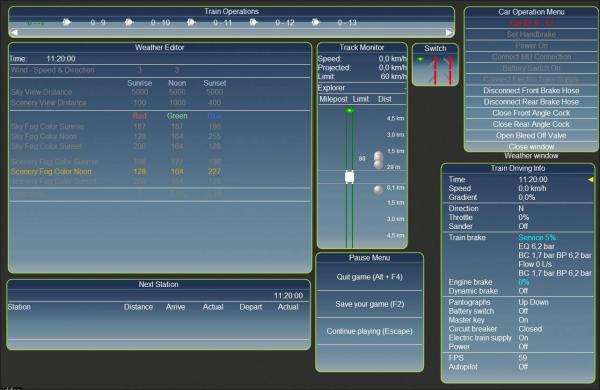Click green value 164 of Scenery Fog Noon
Screen dimensions: 600x390
(x=177, y=171)
